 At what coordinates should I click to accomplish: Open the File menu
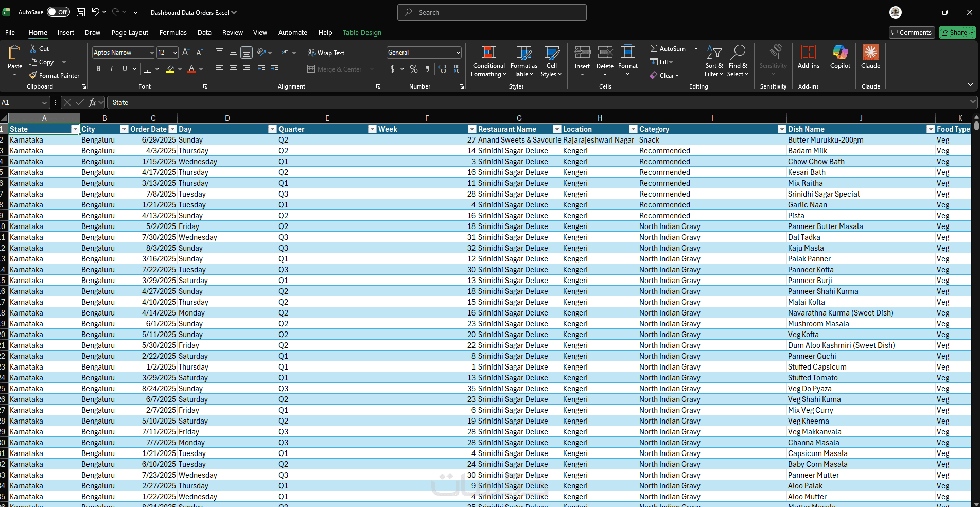point(10,32)
